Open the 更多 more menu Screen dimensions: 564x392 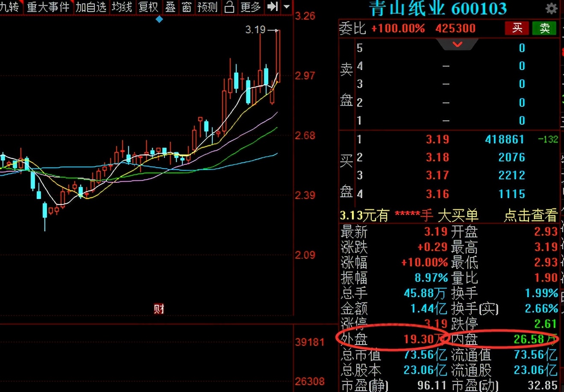(250, 7)
